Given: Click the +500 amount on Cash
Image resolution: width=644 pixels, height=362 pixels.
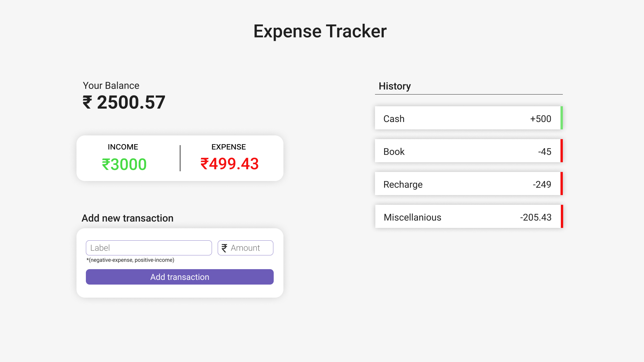Looking at the screenshot, I should (541, 119).
